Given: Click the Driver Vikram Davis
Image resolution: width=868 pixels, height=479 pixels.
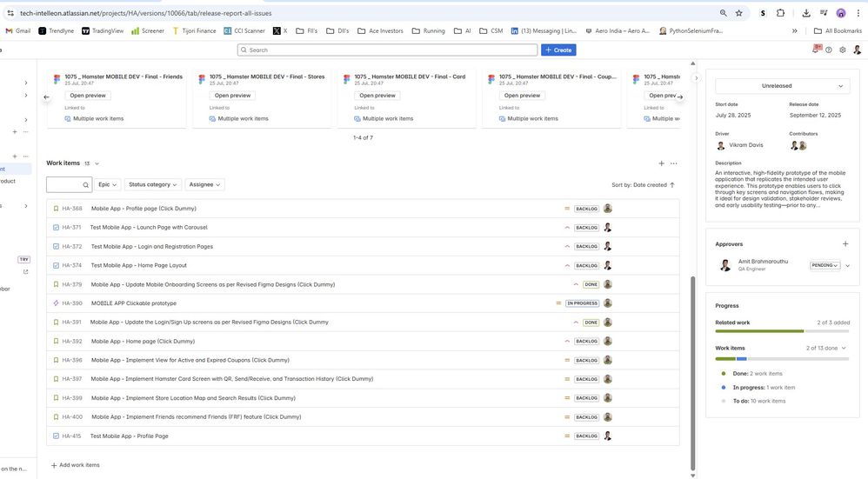Looking at the screenshot, I should pos(740,145).
